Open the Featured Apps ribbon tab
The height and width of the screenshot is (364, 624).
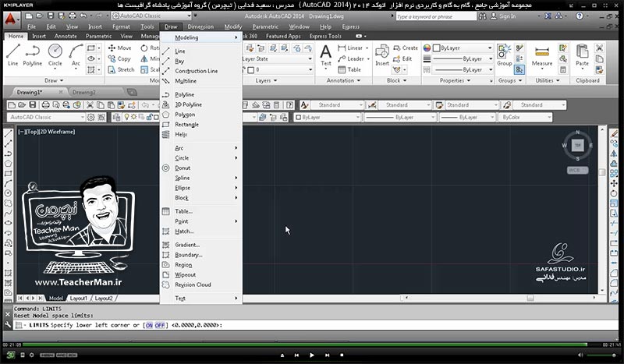click(283, 36)
